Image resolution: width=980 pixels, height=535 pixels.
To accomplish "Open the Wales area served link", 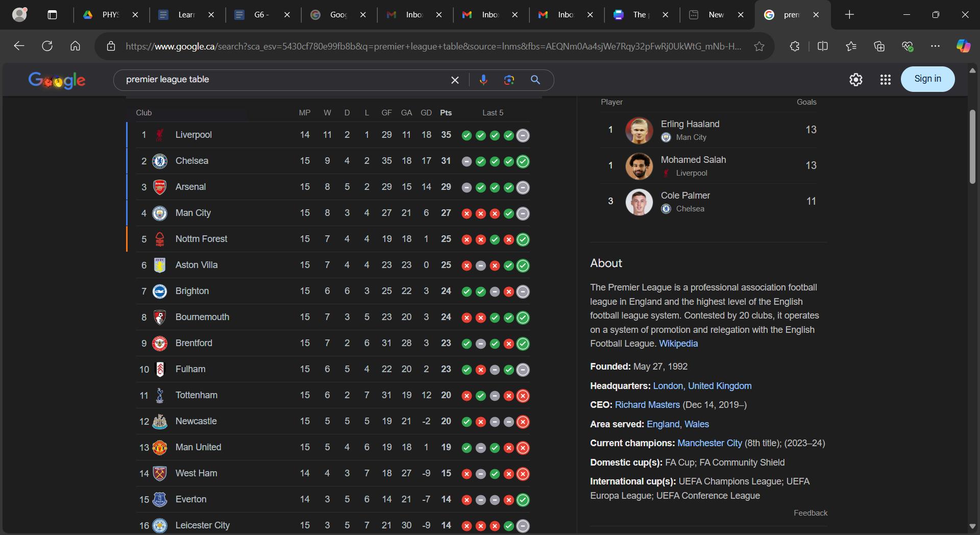I will pos(697,424).
